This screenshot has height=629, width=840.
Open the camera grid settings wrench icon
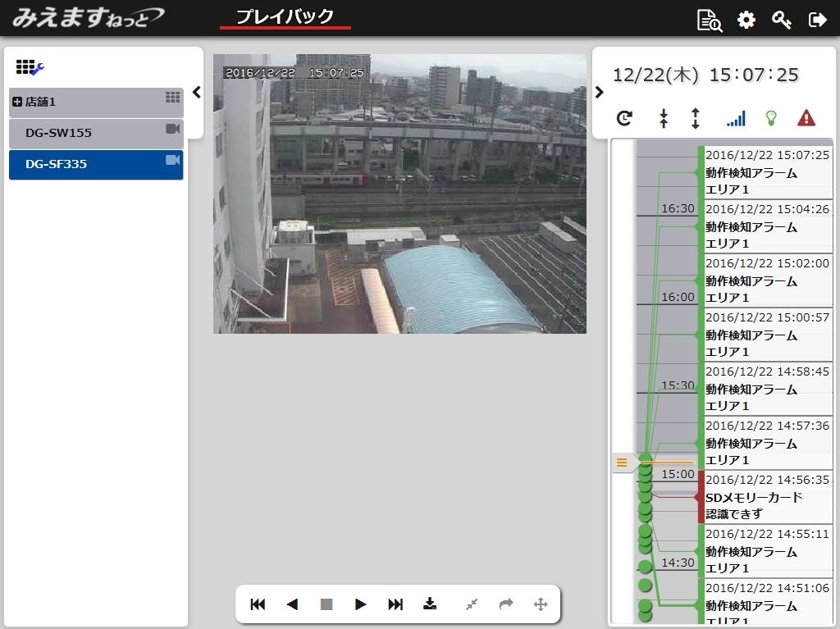tap(30, 67)
